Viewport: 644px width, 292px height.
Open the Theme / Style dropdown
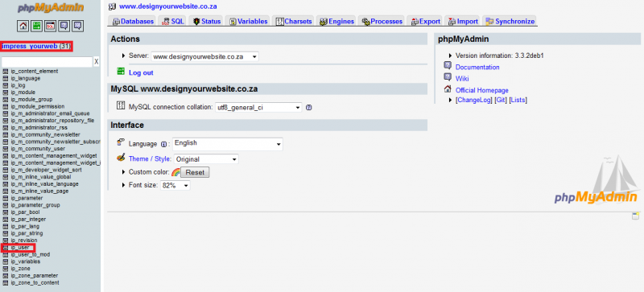tap(206, 159)
